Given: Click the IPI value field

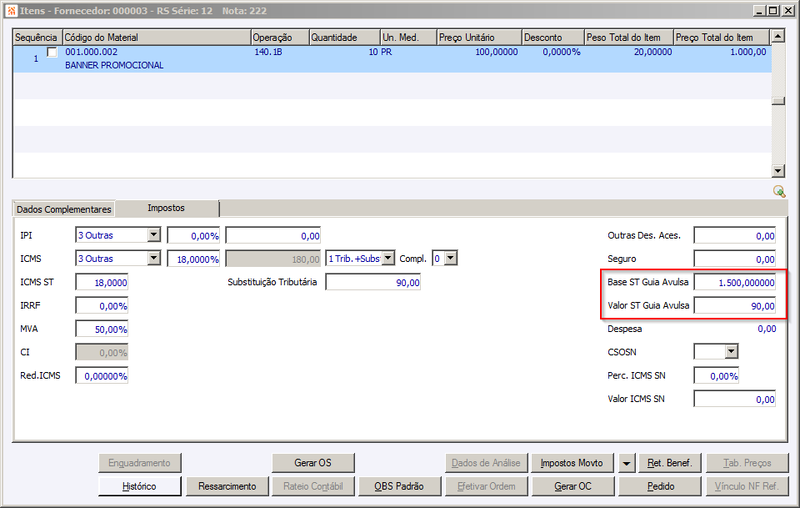Looking at the screenshot, I should point(273,236).
